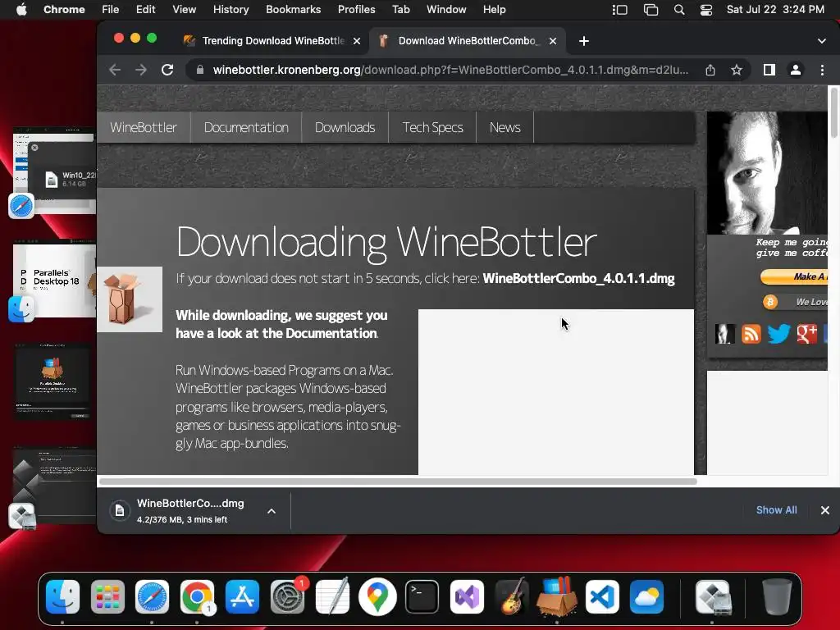This screenshot has width=840, height=630.
Task: Open the Chrome File menu
Action: [111, 10]
